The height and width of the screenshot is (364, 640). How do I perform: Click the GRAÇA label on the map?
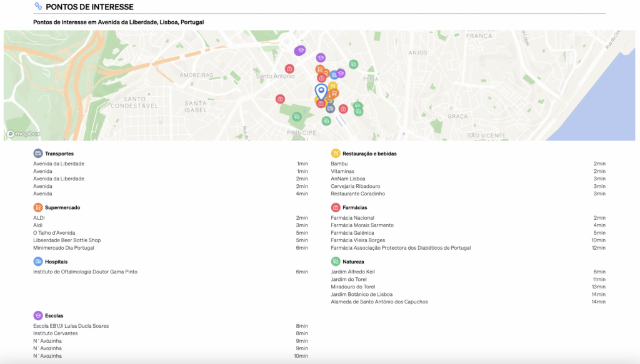coord(457,116)
